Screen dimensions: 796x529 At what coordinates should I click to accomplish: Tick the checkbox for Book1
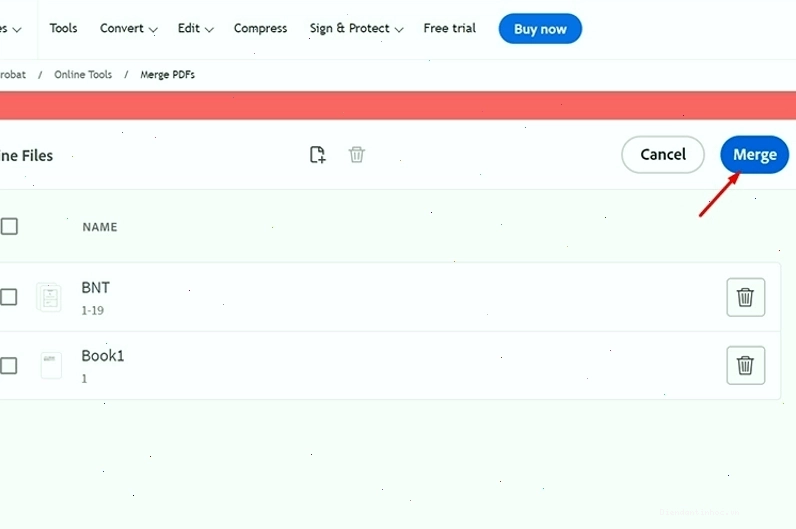click(9, 366)
